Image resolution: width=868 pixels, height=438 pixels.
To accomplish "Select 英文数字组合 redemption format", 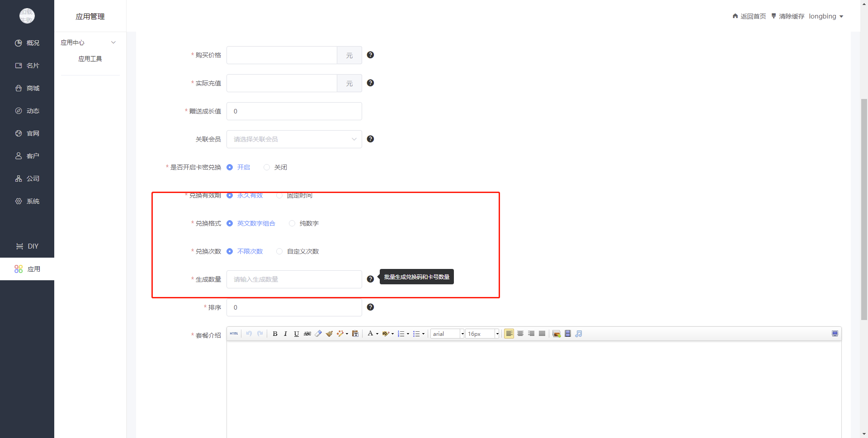I will pyautogui.click(x=251, y=223).
